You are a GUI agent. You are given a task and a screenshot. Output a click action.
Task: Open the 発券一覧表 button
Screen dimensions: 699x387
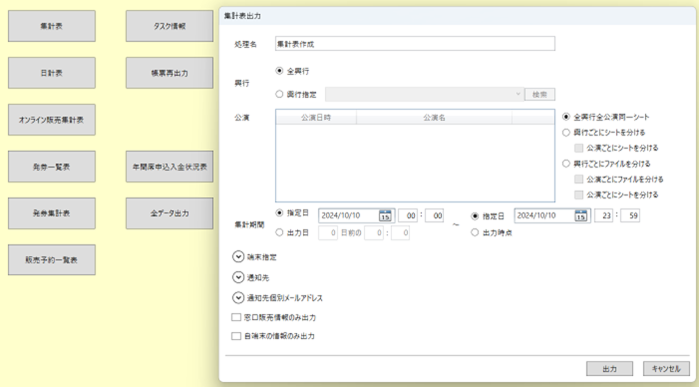coord(52,166)
